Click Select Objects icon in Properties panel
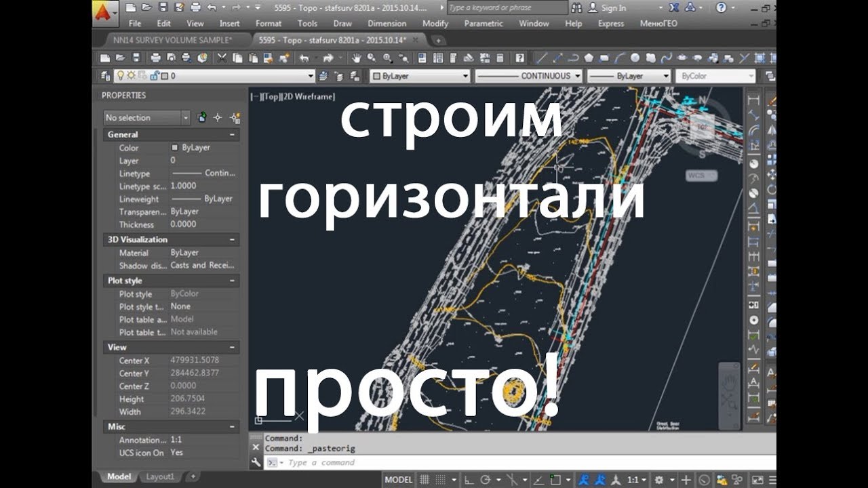The image size is (868, 488). click(218, 117)
